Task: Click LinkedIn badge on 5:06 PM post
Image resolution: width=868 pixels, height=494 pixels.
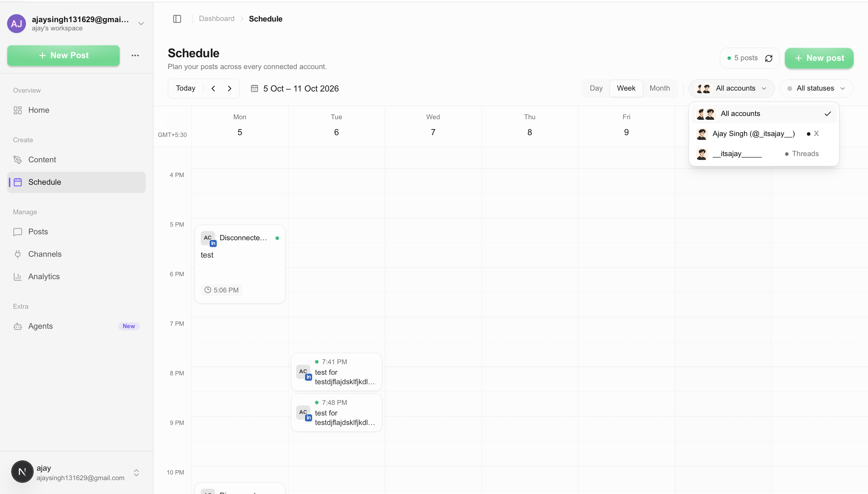Action: click(x=213, y=243)
